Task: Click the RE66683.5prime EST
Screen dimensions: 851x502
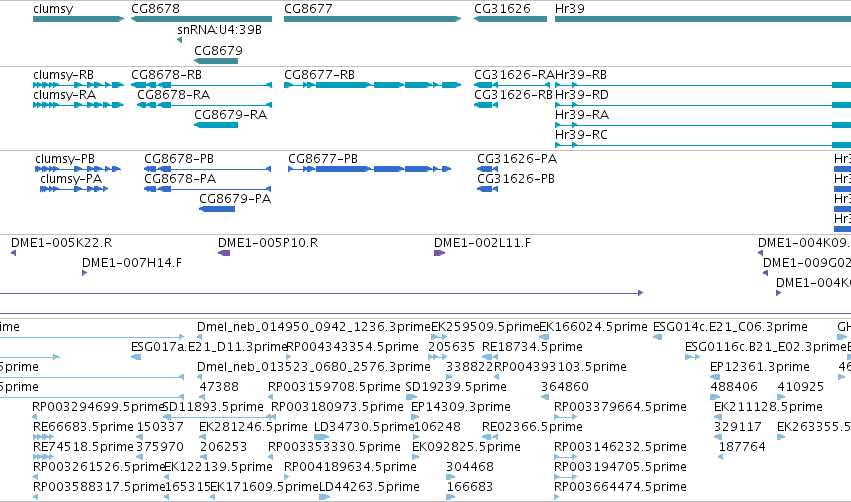Action: (x=43, y=437)
